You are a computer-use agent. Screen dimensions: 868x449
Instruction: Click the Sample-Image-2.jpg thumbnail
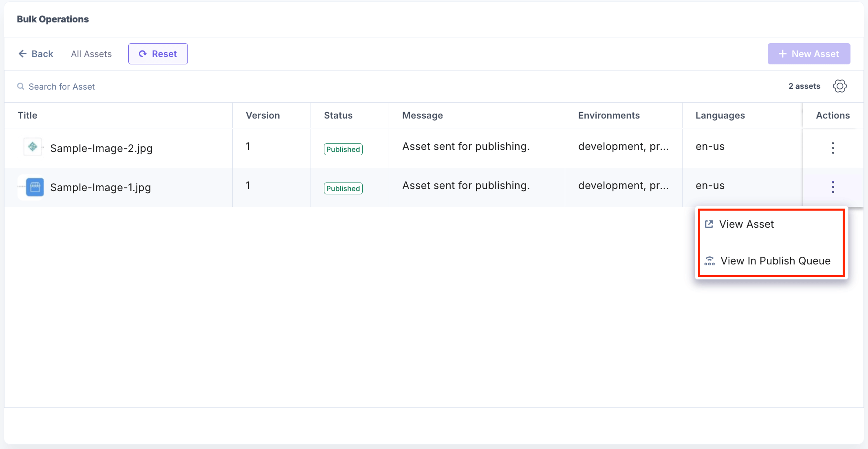click(x=33, y=147)
